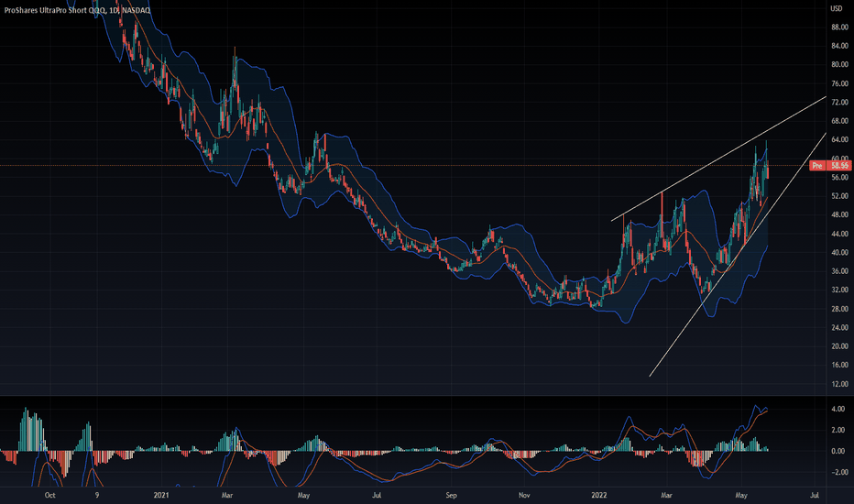
Task: Click the 64.00 price axis label
Action: tap(839, 139)
